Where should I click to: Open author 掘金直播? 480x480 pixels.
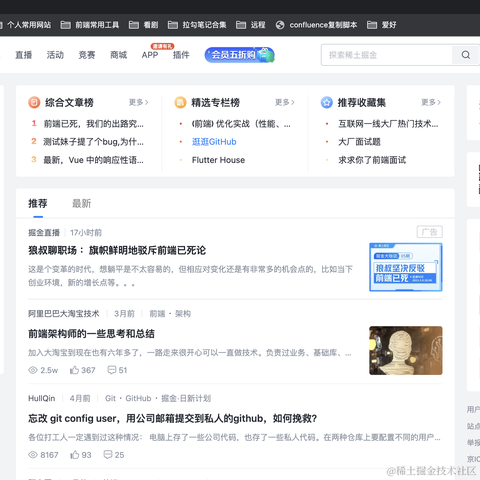(x=44, y=233)
